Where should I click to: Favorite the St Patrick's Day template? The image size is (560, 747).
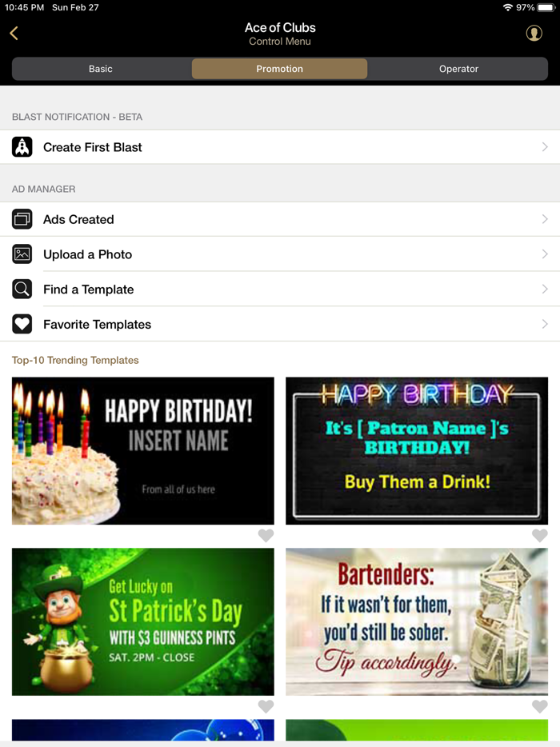(266, 706)
